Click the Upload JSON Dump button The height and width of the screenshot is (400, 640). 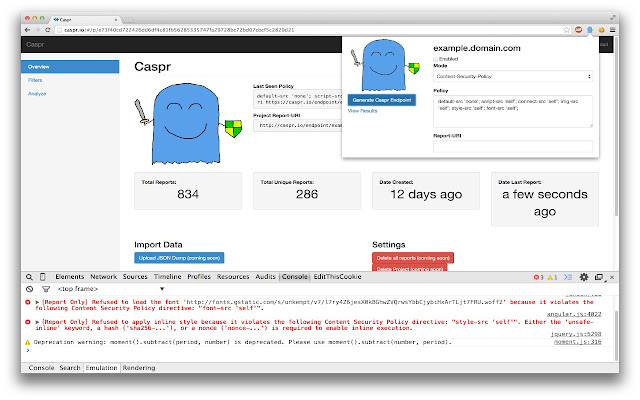(179, 258)
